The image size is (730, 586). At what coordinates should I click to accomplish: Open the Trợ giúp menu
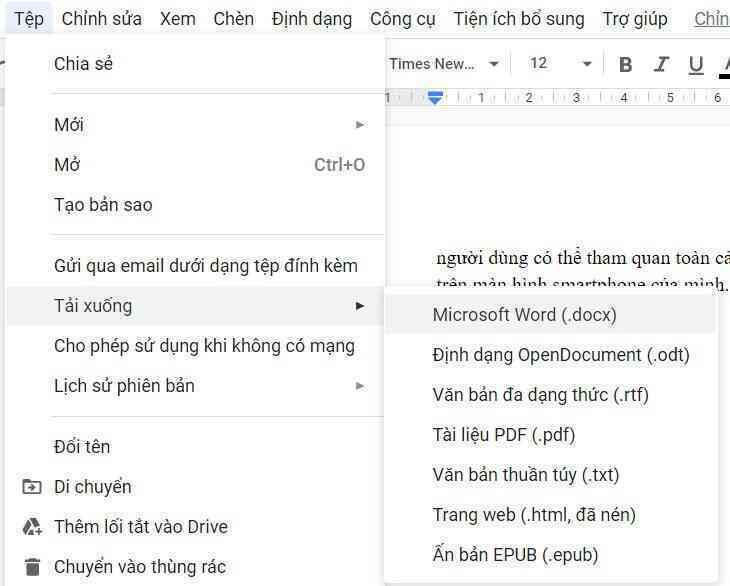pyautogui.click(x=635, y=20)
